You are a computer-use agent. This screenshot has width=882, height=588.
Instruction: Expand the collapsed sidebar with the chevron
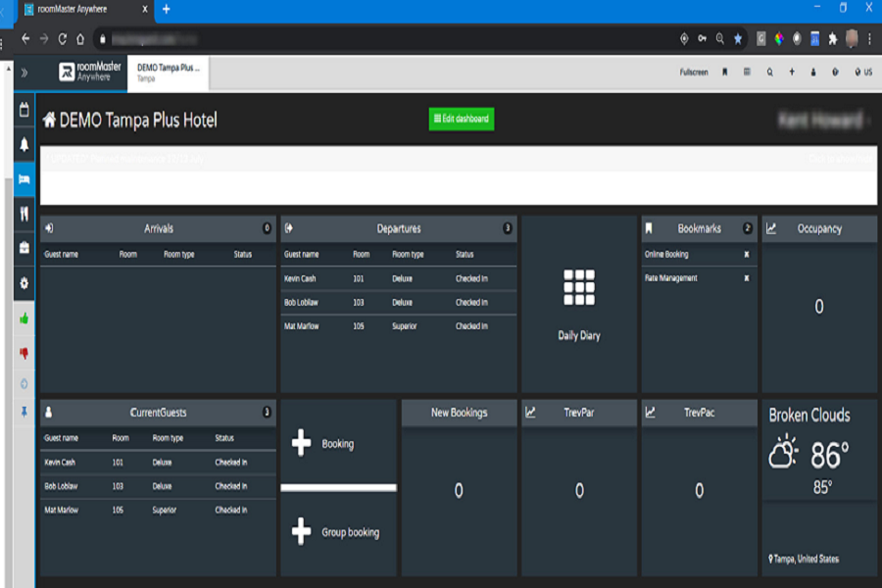tap(23, 71)
